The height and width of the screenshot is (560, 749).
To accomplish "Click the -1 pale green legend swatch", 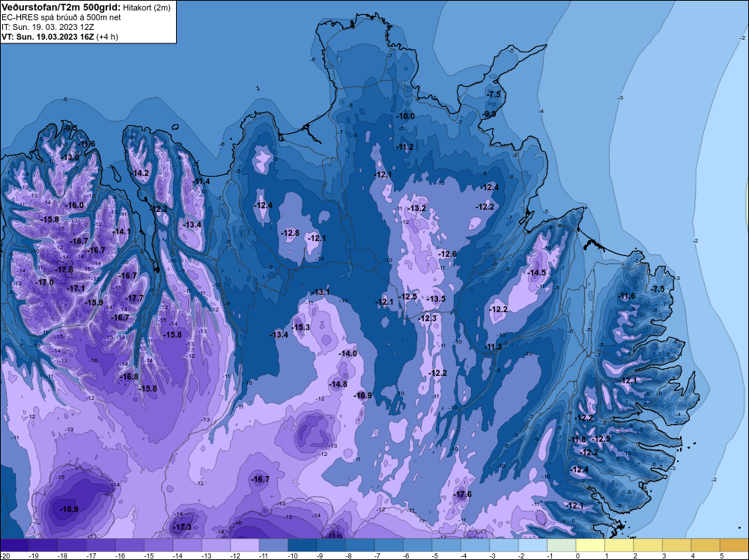I will 562,545.
